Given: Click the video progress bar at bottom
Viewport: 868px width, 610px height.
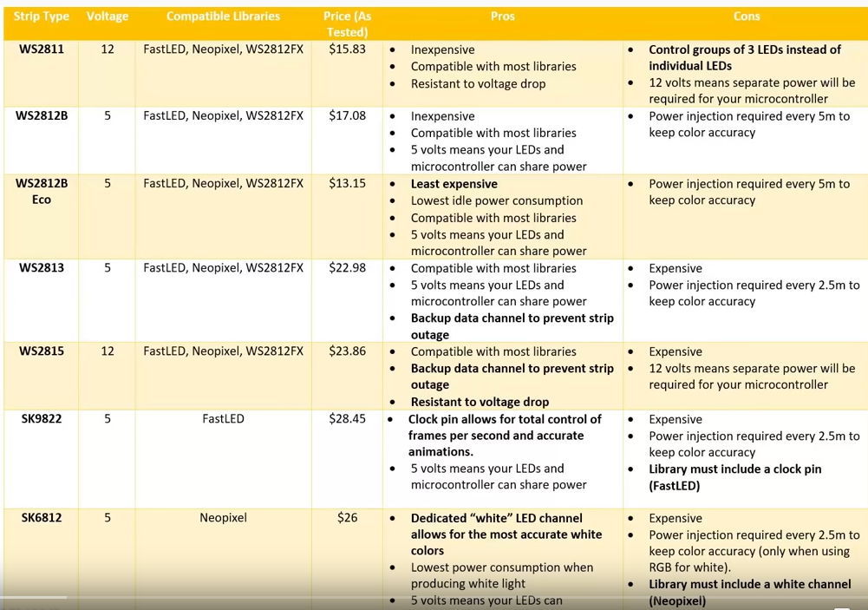Looking at the screenshot, I should pos(434,597).
